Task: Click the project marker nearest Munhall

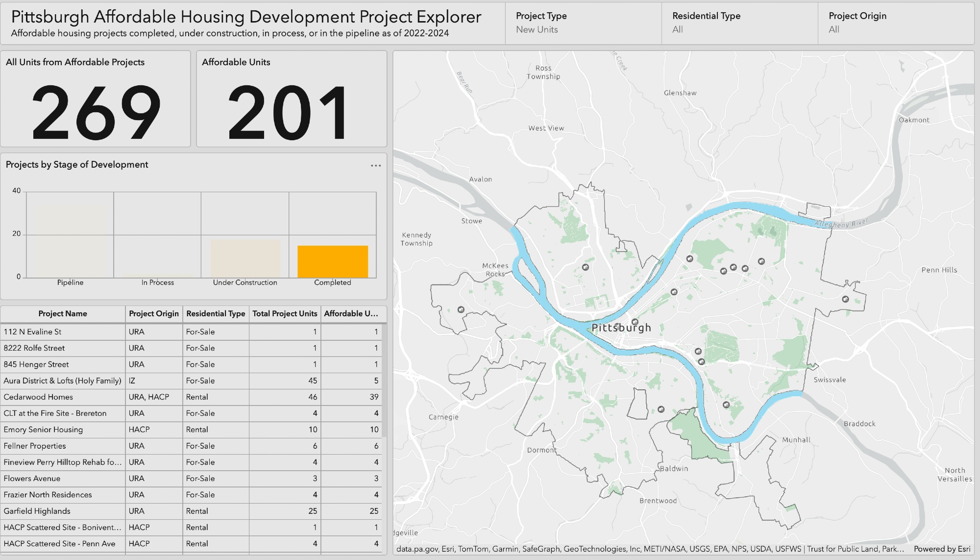Action: [726, 405]
